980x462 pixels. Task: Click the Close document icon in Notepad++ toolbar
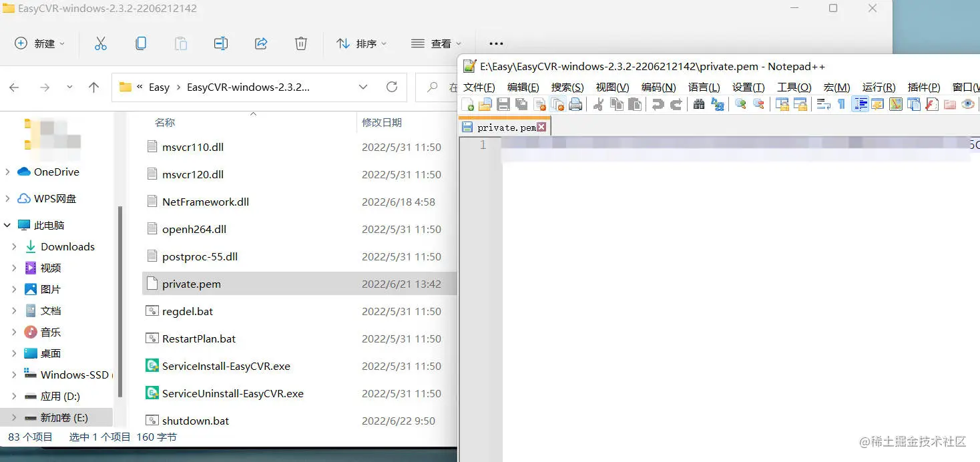point(539,104)
